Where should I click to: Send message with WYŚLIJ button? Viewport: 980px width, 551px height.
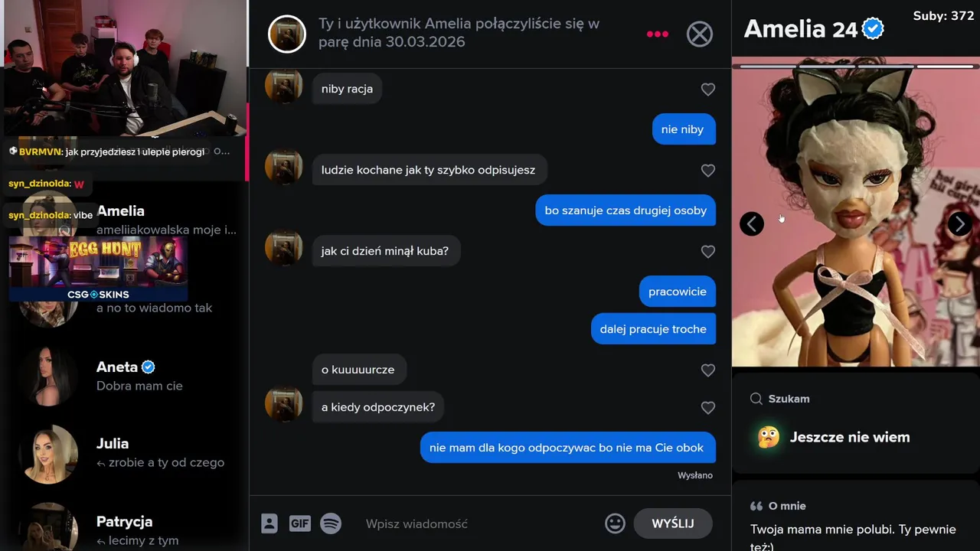pos(673,523)
